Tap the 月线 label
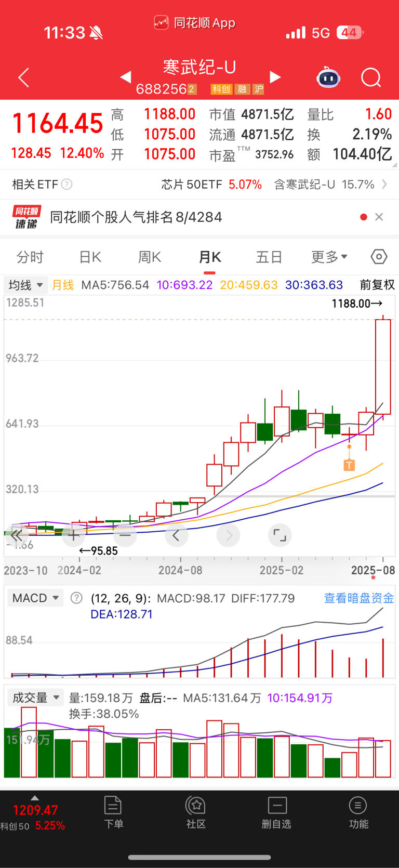This screenshot has width=399, height=868. [x=63, y=285]
